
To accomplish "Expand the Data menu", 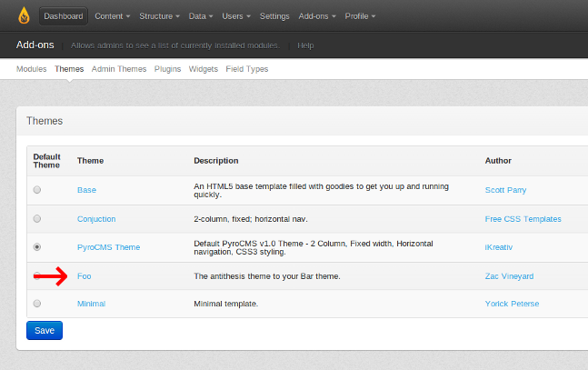I will (202, 16).
